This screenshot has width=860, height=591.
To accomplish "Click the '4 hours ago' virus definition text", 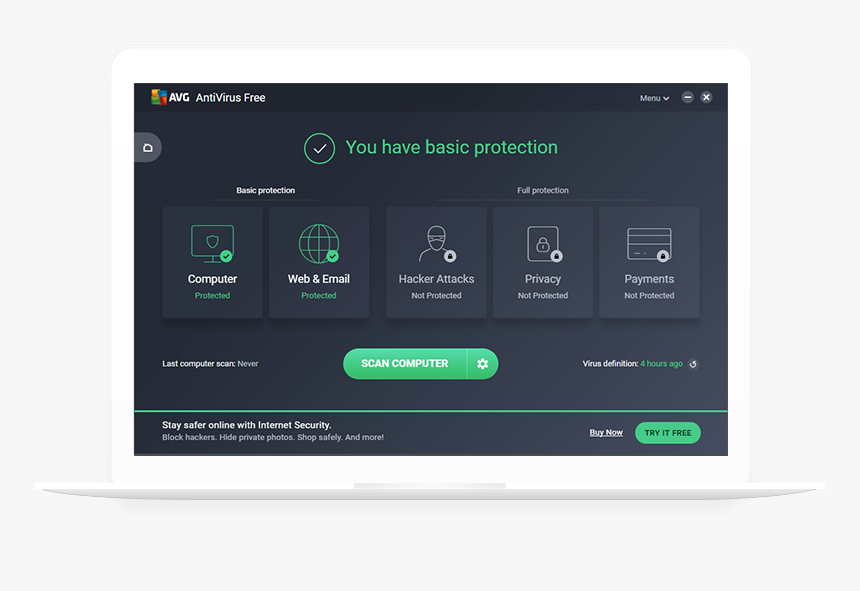I will pos(661,363).
